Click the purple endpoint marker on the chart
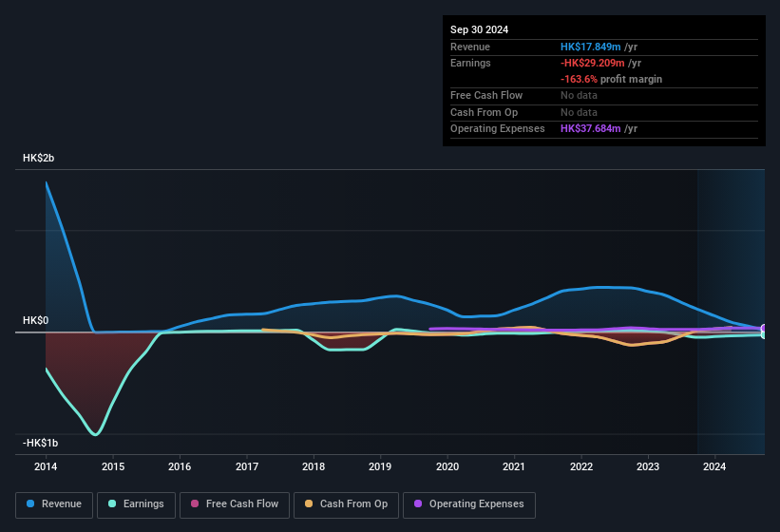The height and width of the screenshot is (532, 780). click(764, 328)
